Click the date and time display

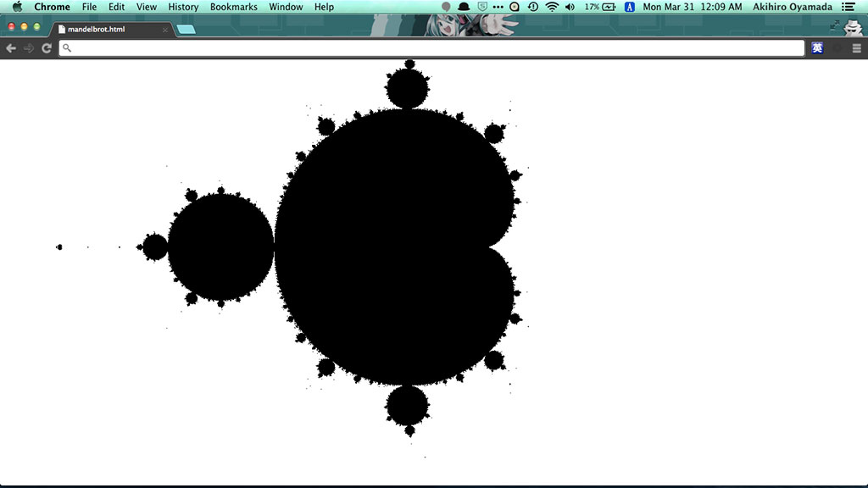[x=692, y=7]
